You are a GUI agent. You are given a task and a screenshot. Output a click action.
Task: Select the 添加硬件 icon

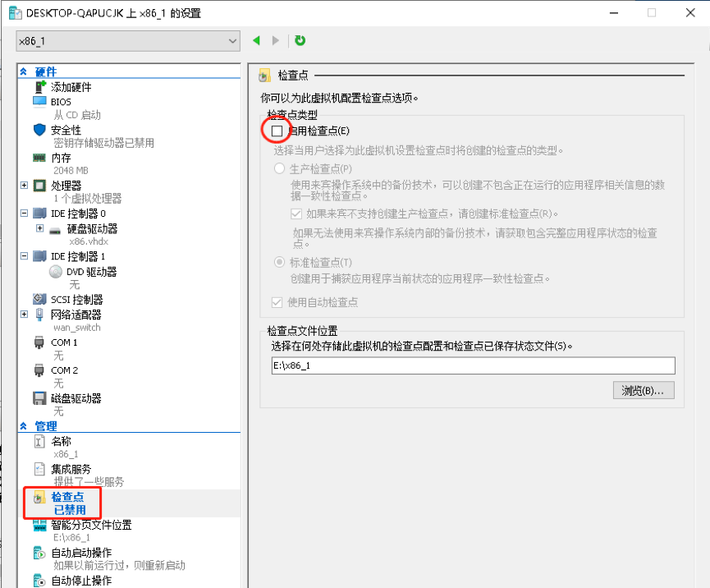[41, 86]
